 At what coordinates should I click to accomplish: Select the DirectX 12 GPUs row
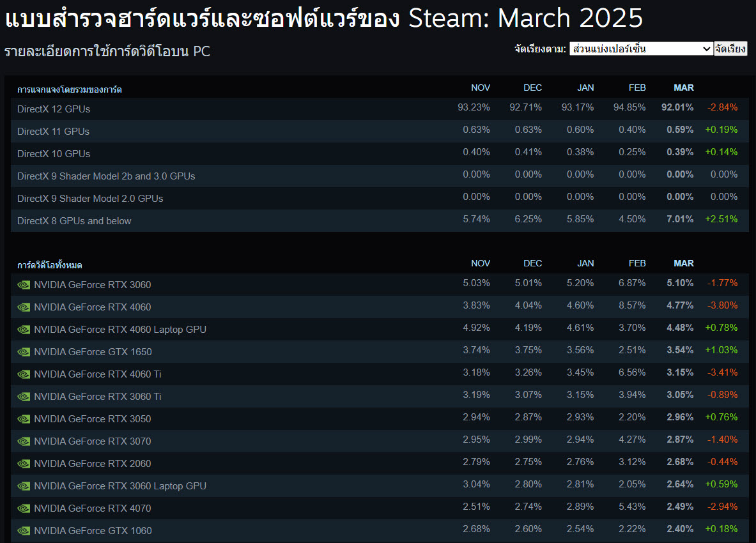[x=380, y=109]
